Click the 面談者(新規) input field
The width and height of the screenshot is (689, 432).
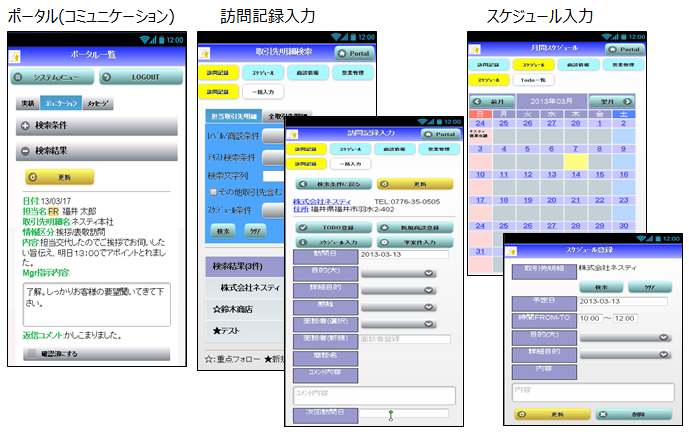[x=405, y=339]
